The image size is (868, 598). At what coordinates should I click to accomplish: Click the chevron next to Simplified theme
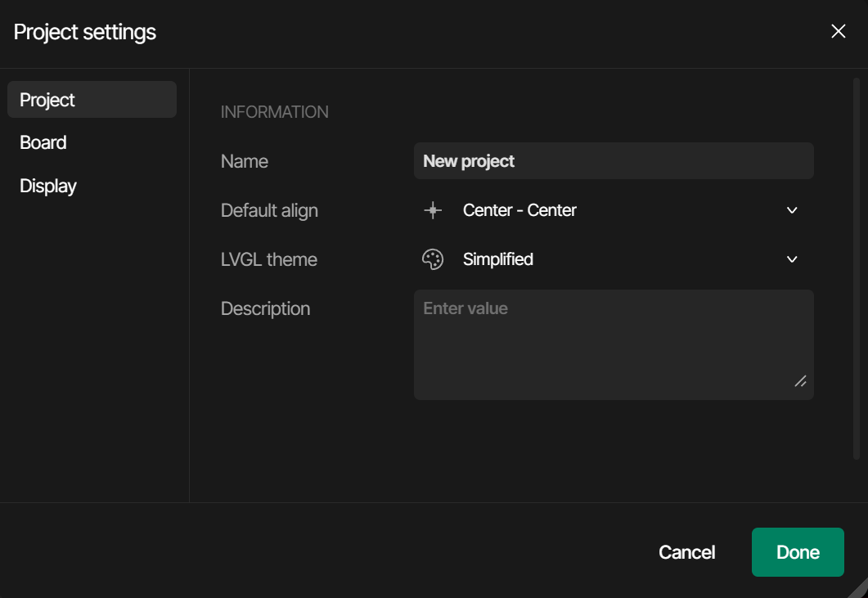pyautogui.click(x=791, y=259)
